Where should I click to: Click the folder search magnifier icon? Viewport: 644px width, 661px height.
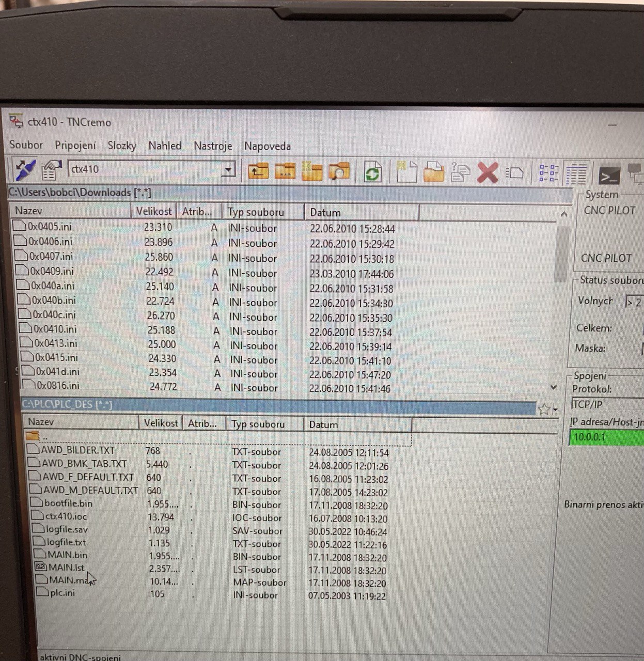click(x=339, y=171)
